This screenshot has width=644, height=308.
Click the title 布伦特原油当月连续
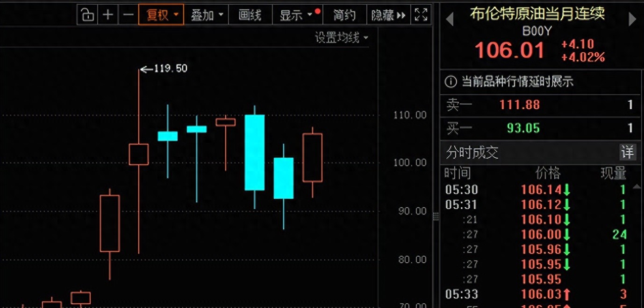(537, 14)
